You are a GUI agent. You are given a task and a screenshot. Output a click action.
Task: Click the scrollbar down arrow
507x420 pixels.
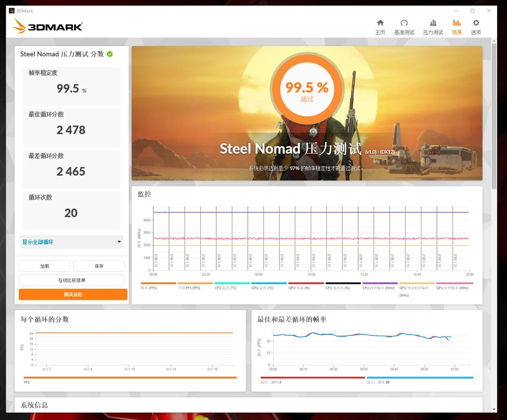pos(494,409)
